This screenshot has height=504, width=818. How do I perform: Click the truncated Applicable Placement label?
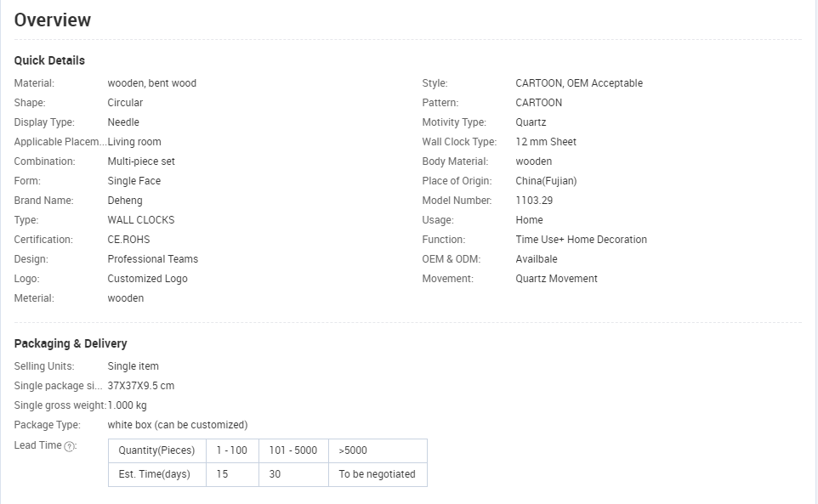[x=60, y=142]
